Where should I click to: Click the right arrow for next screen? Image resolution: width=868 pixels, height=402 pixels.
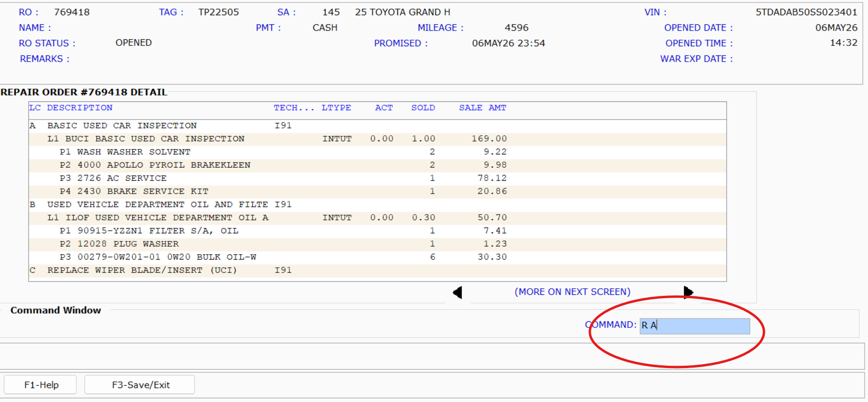click(x=688, y=292)
